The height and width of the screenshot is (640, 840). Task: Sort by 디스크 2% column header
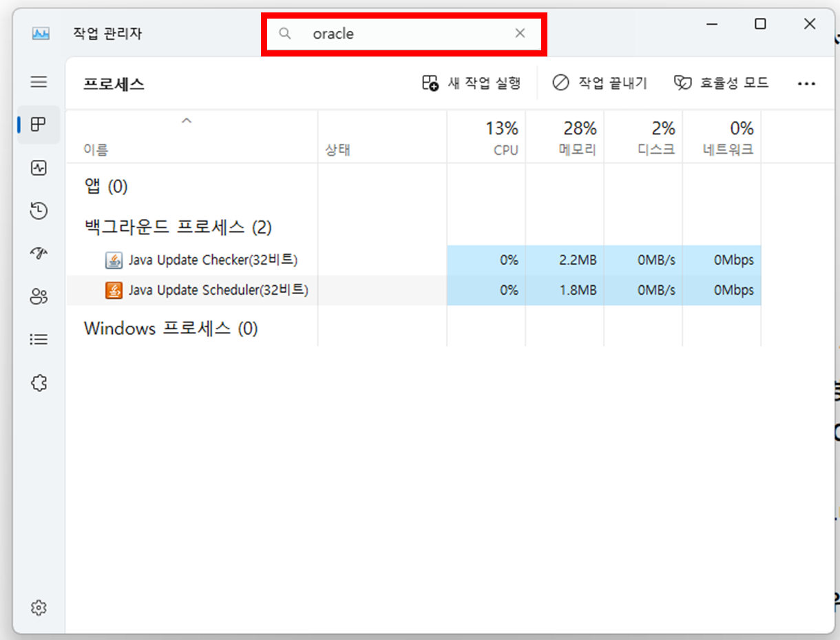tap(643, 137)
